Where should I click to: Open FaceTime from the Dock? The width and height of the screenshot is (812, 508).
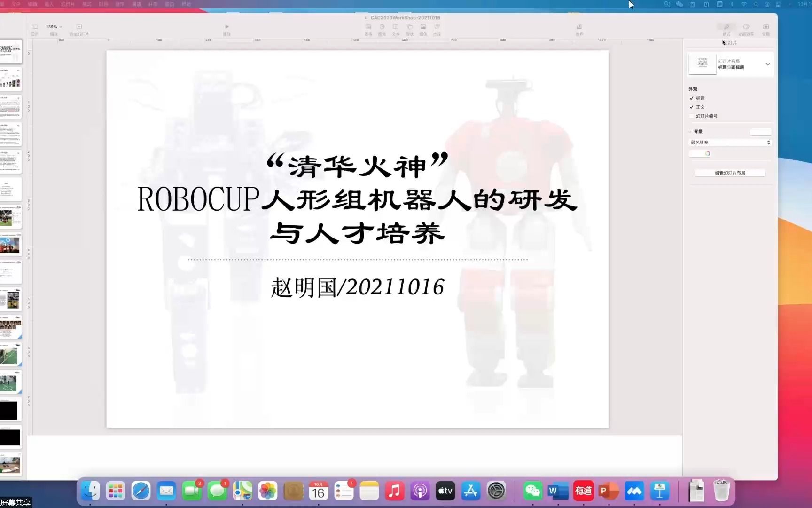click(192, 492)
